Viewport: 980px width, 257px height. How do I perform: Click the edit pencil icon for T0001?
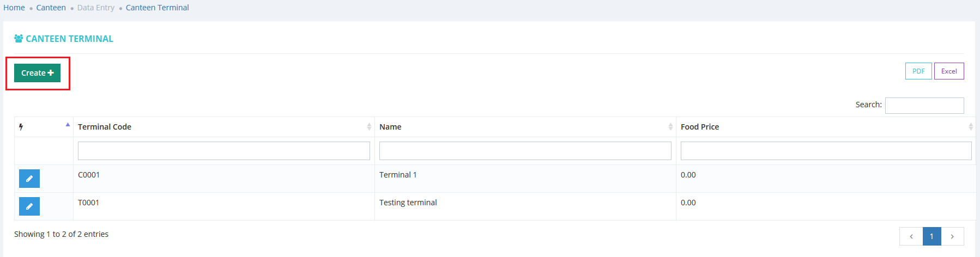click(29, 206)
